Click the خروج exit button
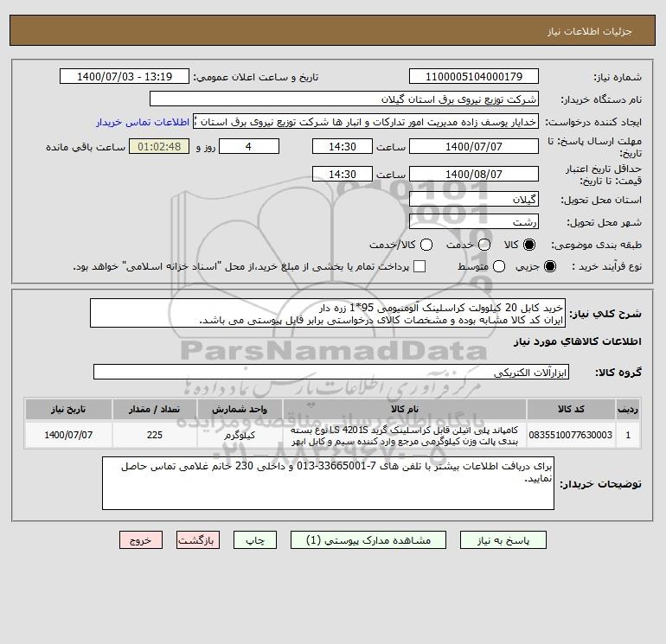Screen dimensions: 666x644 click(141, 540)
